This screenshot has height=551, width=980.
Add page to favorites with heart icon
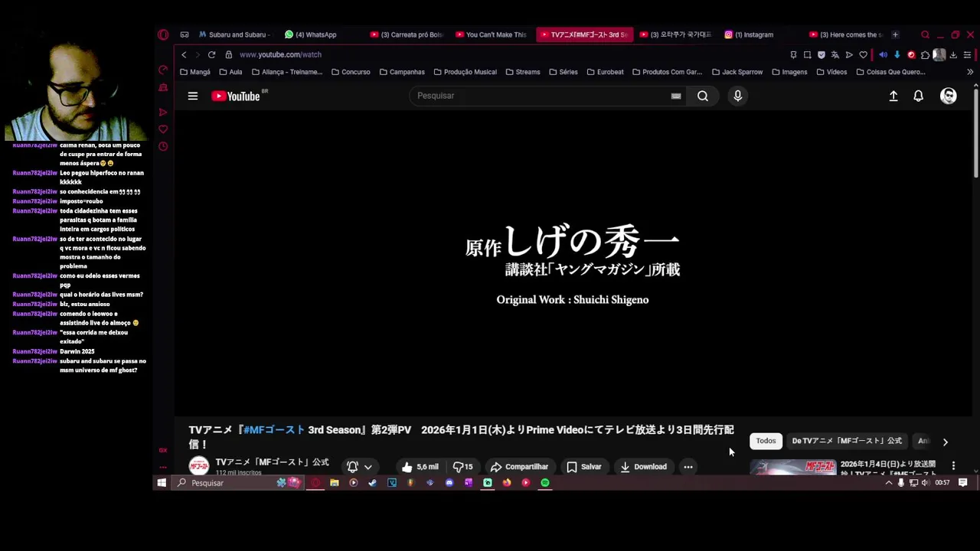click(864, 54)
